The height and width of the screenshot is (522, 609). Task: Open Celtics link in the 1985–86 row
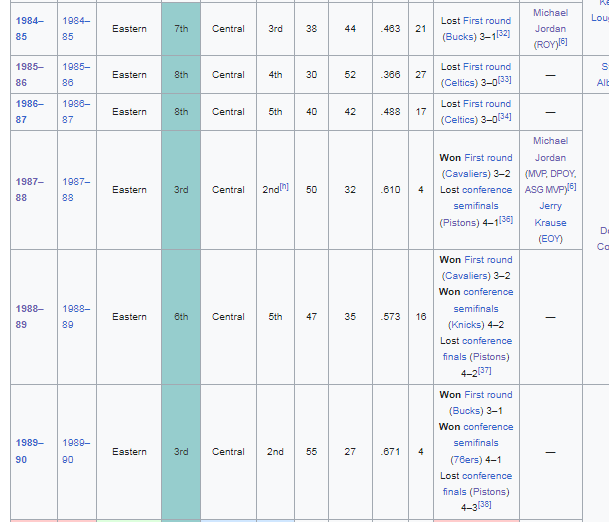pos(459,83)
